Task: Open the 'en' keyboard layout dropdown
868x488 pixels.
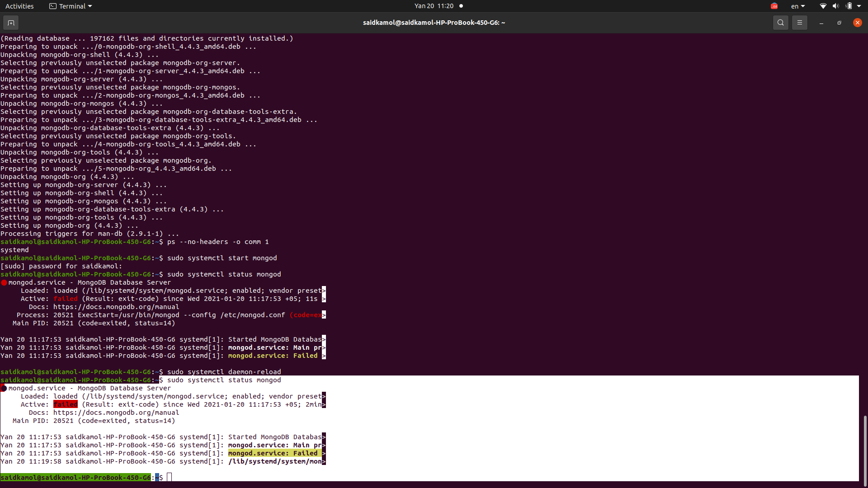Action: pos(798,6)
